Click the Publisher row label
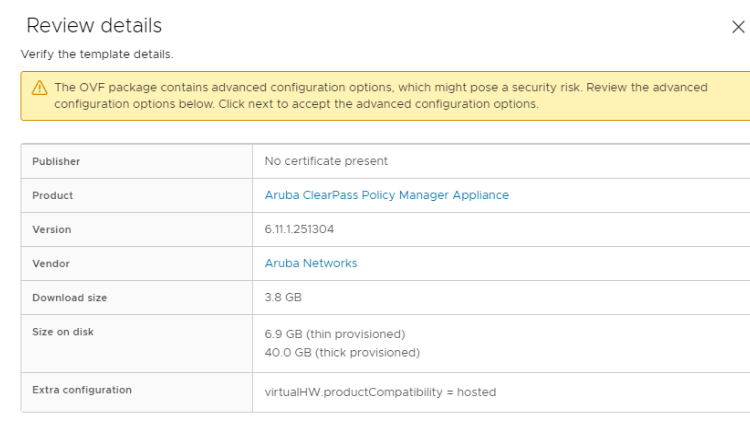Screen dimensions: 750x425 pos(56,161)
